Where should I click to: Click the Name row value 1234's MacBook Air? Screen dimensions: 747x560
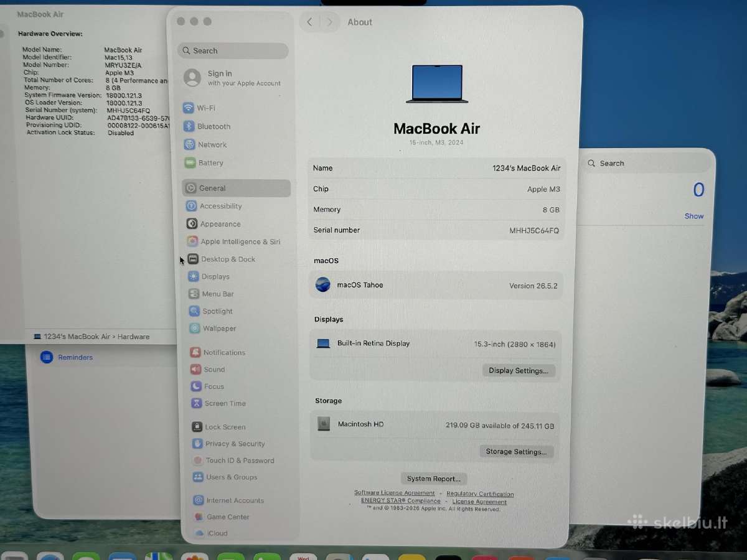(x=527, y=168)
